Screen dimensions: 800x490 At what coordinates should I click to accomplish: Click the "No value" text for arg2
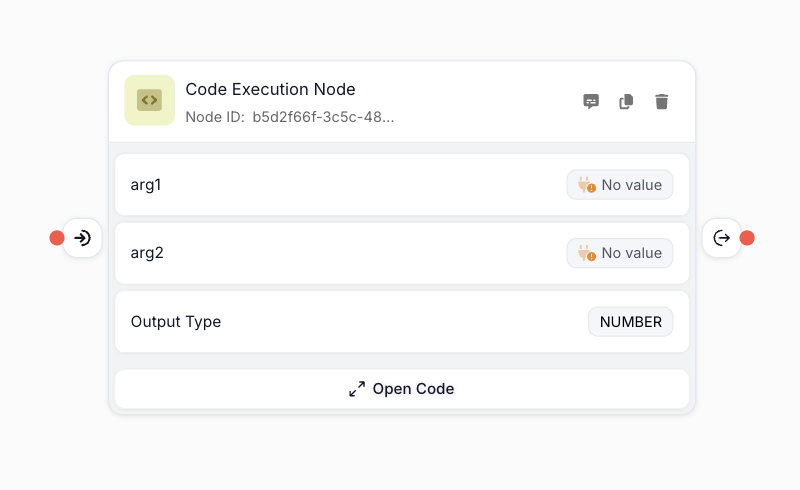(631, 253)
